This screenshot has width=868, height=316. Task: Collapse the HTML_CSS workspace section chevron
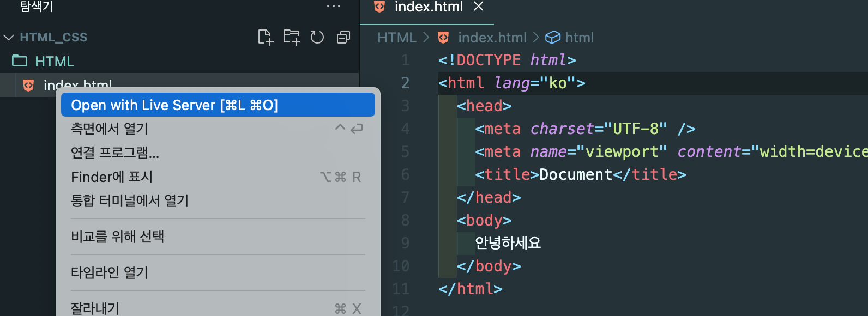(x=9, y=37)
